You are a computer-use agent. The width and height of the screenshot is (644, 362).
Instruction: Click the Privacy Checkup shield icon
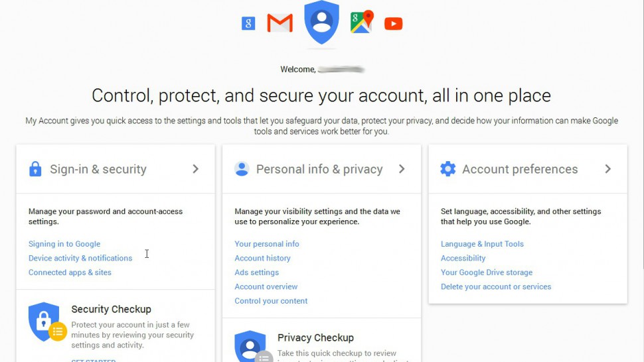pos(252,347)
